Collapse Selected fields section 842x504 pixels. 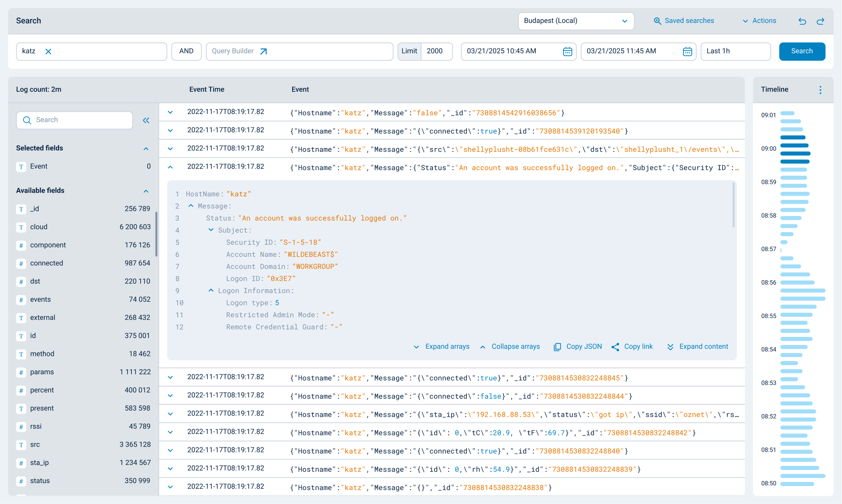[x=146, y=148]
